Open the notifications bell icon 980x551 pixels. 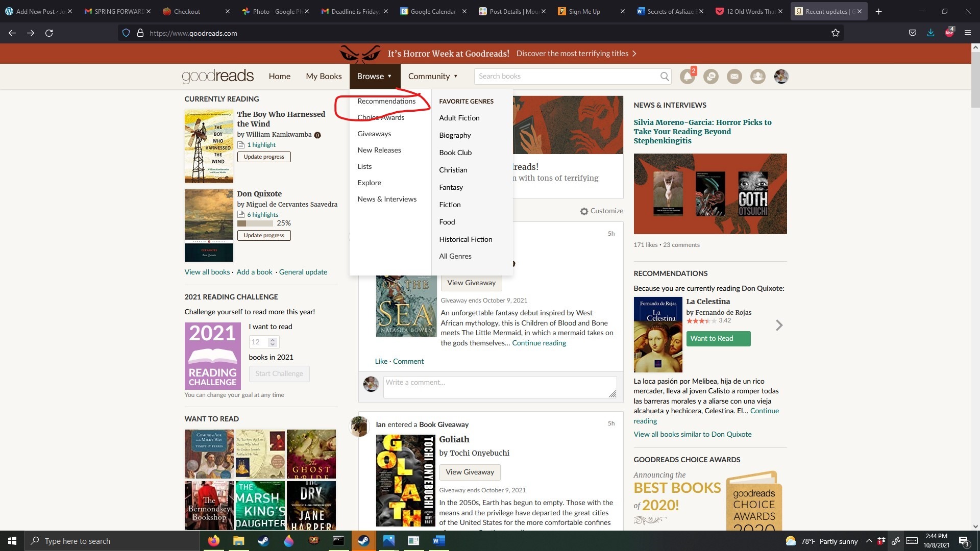click(687, 77)
